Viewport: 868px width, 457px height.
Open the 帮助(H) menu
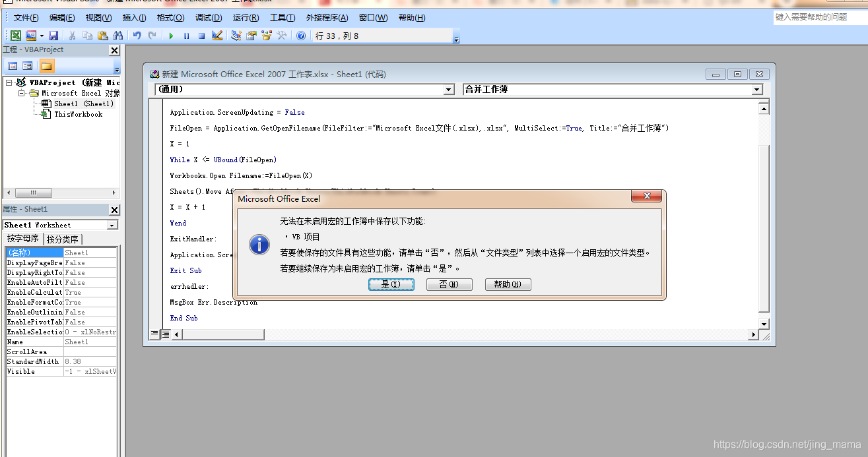(411, 18)
